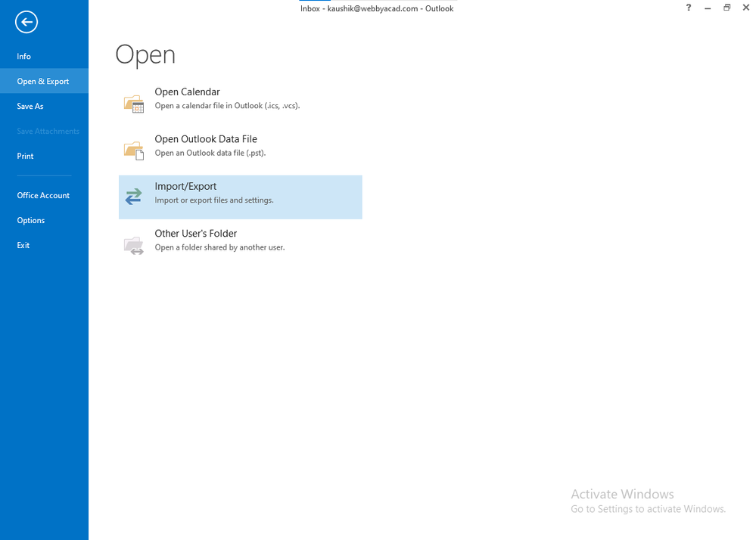The image size is (756, 540).
Task: Click Other User's Folder title
Action: [196, 234]
